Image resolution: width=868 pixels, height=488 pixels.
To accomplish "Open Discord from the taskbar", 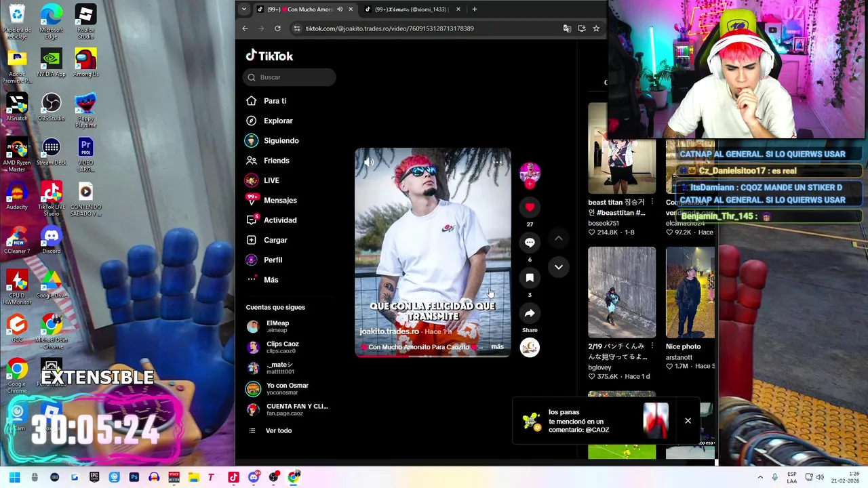I will (x=254, y=477).
